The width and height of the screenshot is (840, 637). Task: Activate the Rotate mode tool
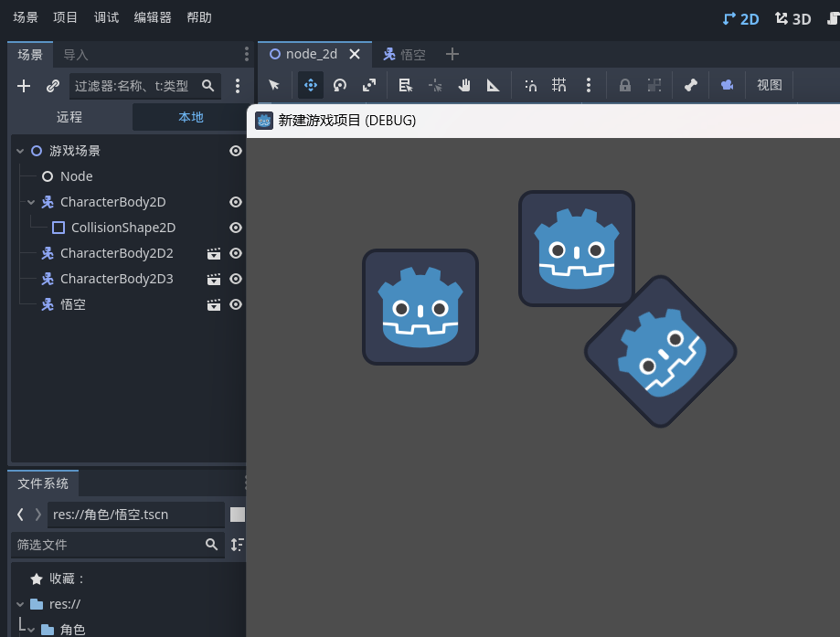340,85
